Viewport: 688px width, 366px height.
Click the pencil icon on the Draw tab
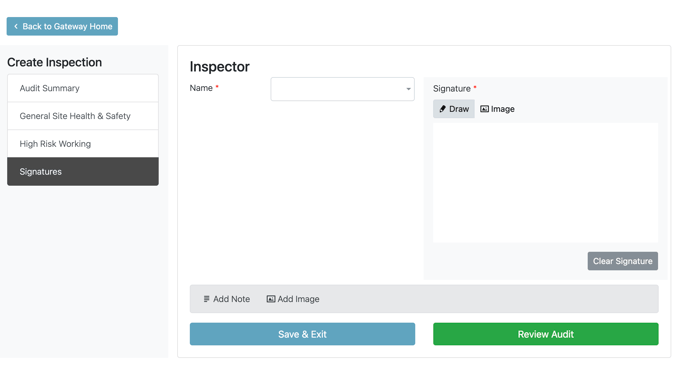(x=443, y=109)
